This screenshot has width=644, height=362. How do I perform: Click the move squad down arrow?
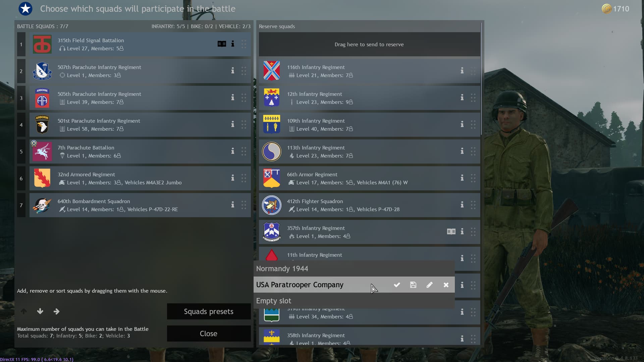click(40, 311)
